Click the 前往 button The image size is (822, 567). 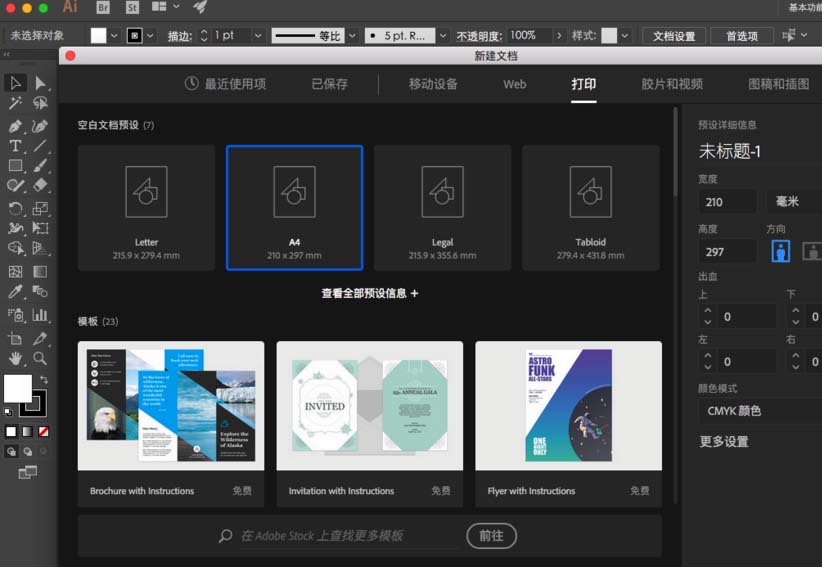(491, 536)
